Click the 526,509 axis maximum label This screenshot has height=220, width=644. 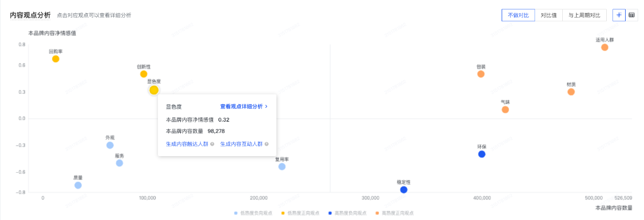click(623, 198)
